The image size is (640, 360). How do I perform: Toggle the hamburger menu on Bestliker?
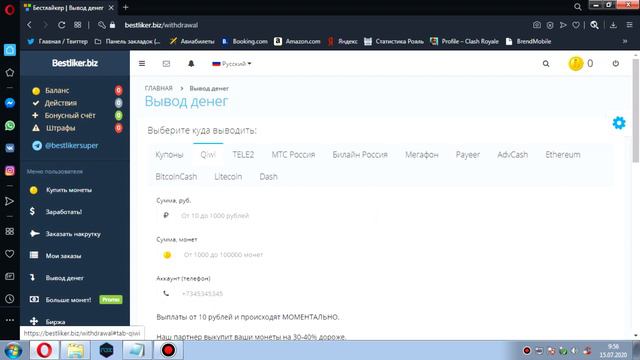point(142,64)
